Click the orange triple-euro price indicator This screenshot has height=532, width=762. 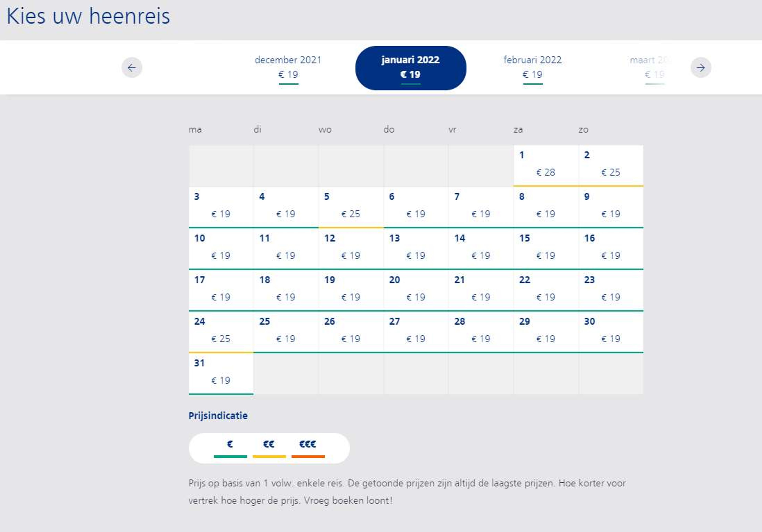[x=308, y=448]
